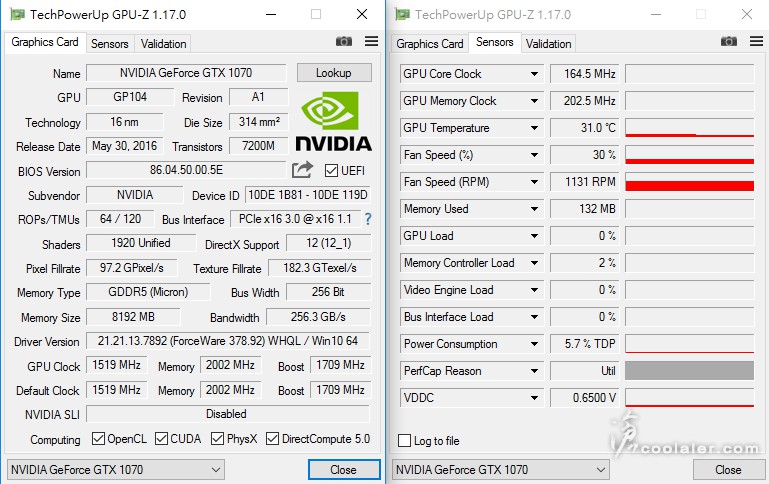769x484 pixels.
Task: Click the 0.6500 V VDDC reading
Action: [585, 398]
